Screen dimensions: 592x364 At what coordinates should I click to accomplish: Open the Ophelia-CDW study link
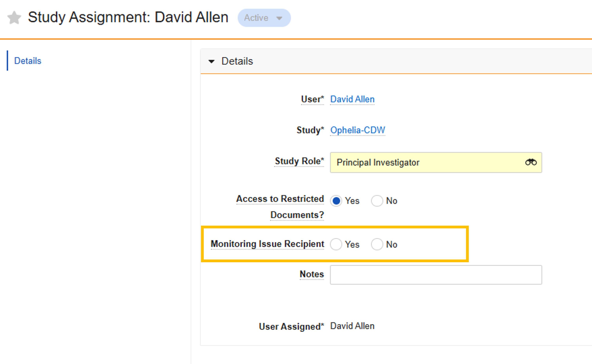[x=358, y=130]
